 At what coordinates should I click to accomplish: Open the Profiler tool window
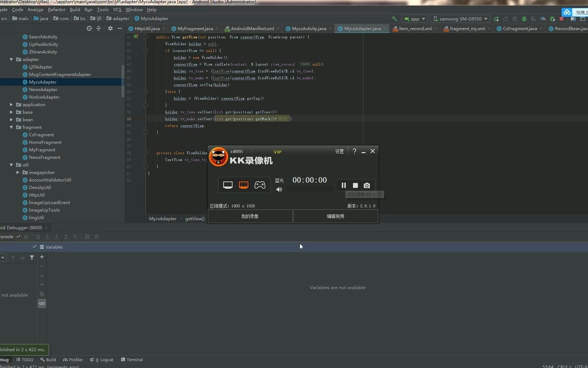coord(73,360)
